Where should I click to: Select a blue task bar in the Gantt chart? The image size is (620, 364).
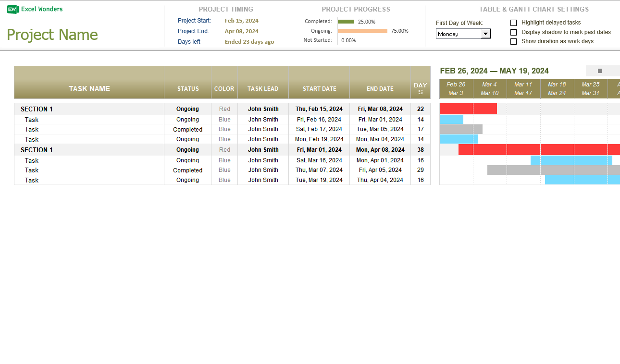point(451,119)
